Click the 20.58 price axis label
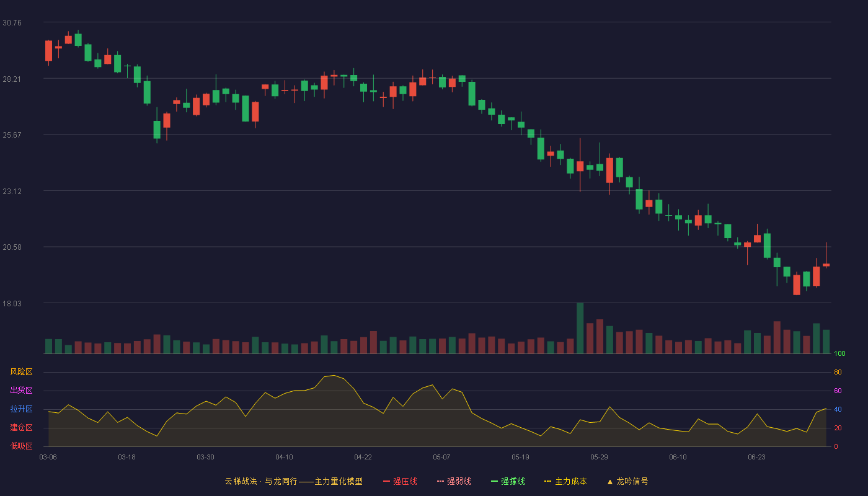 pos(12,247)
